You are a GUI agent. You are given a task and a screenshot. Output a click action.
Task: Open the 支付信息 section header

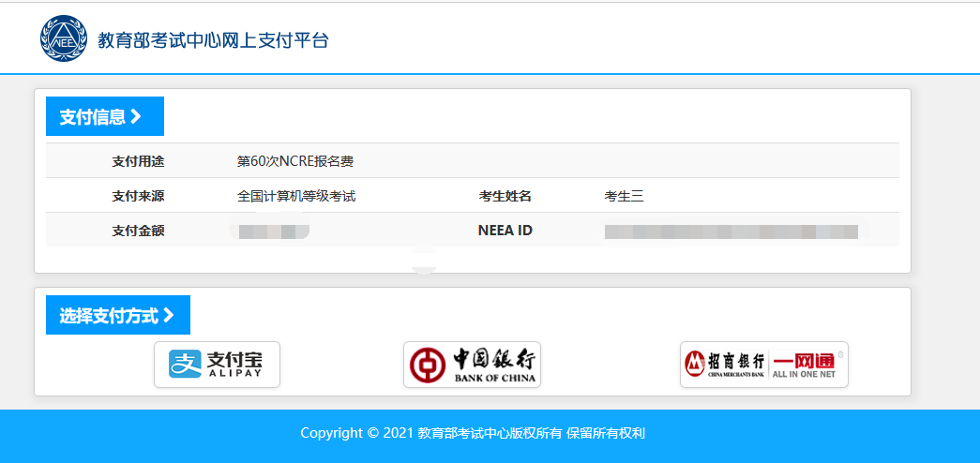pos(93,117)
